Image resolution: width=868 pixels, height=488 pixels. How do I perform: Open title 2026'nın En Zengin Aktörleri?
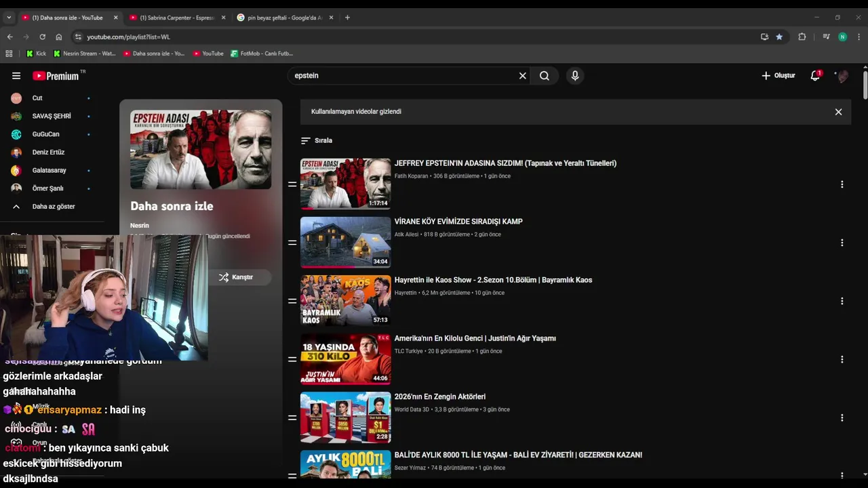440,396
